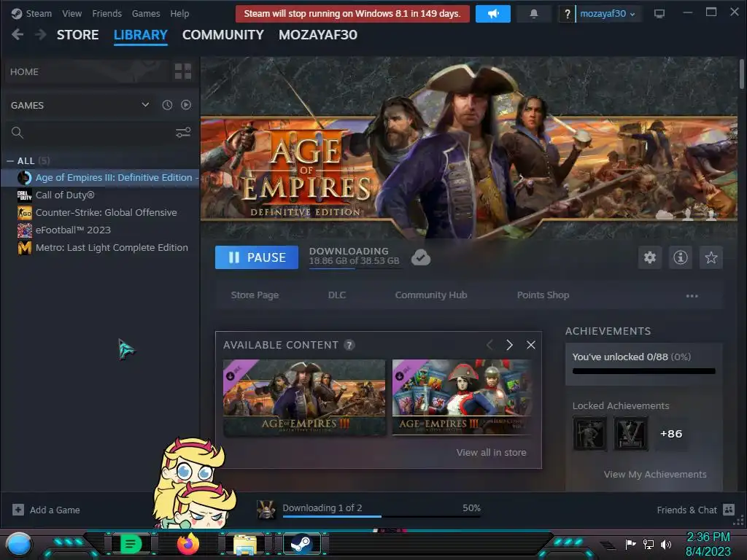The height and width of the screenshot is (560, 747).
Task: Toggle the ready-to-play filter icon
Action: (x=186, y=105)
